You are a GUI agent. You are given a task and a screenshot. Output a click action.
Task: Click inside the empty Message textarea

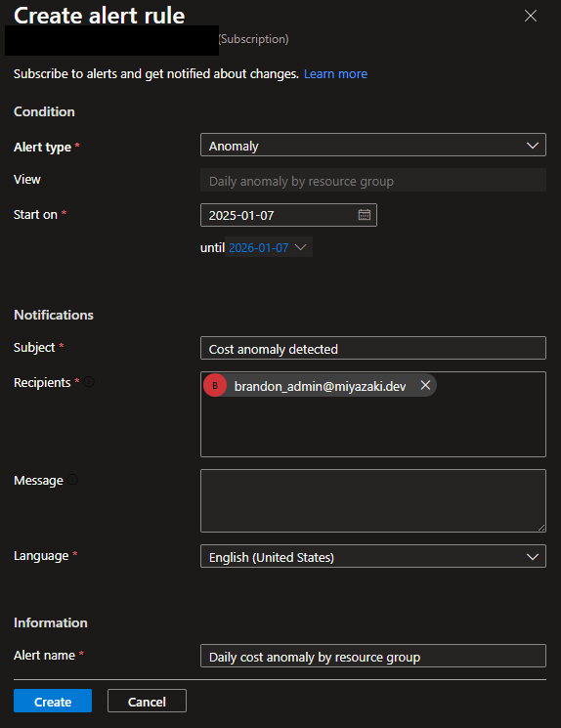pyautogui.click(x=373, y=501)
